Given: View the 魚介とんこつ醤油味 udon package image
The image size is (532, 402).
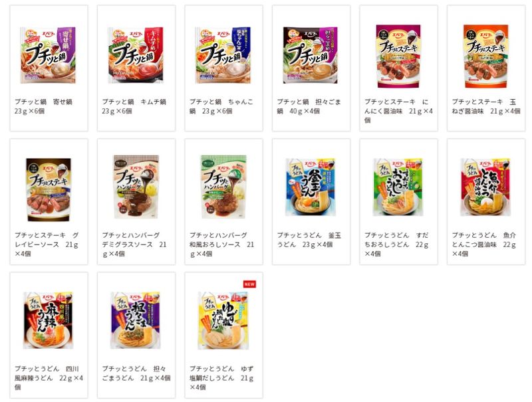Looking at the screenshot, I should point(485,187).
